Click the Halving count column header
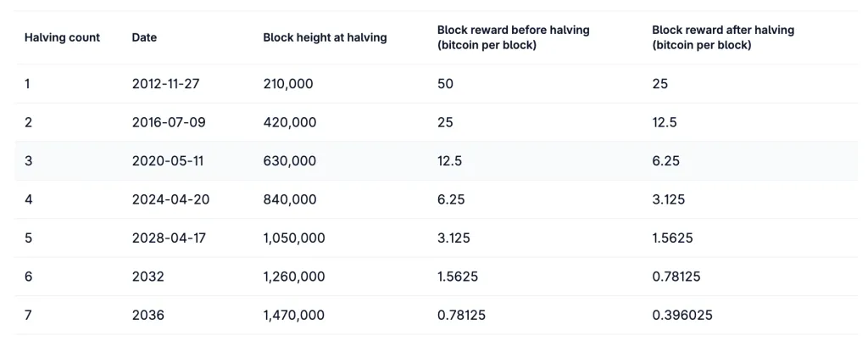Image resolution: width=868 pixels, height=347 pixels. (62, 37)
